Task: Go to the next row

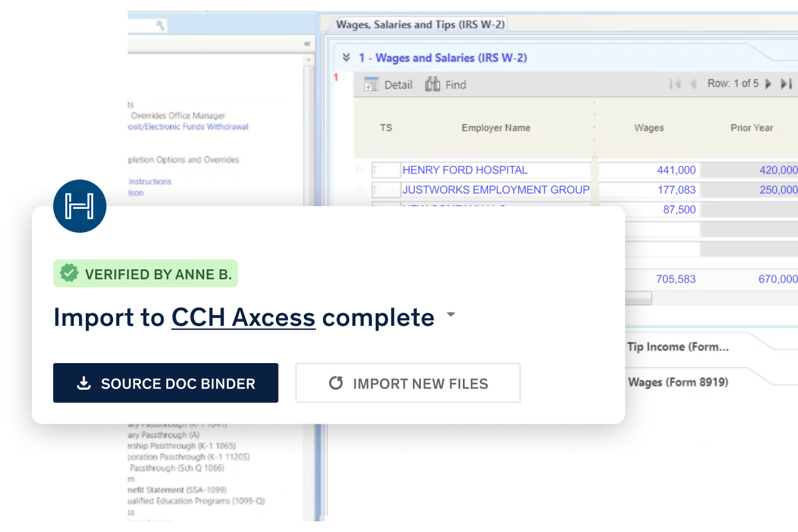Action: (x=769, y=84)
